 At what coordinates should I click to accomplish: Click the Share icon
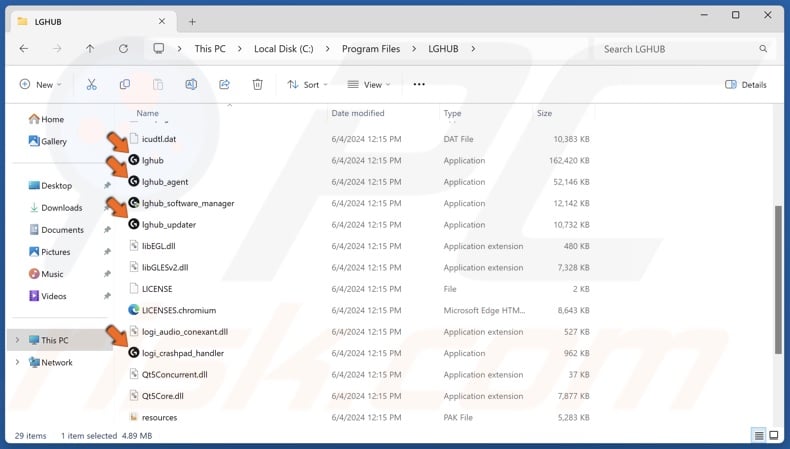(224, 85)
